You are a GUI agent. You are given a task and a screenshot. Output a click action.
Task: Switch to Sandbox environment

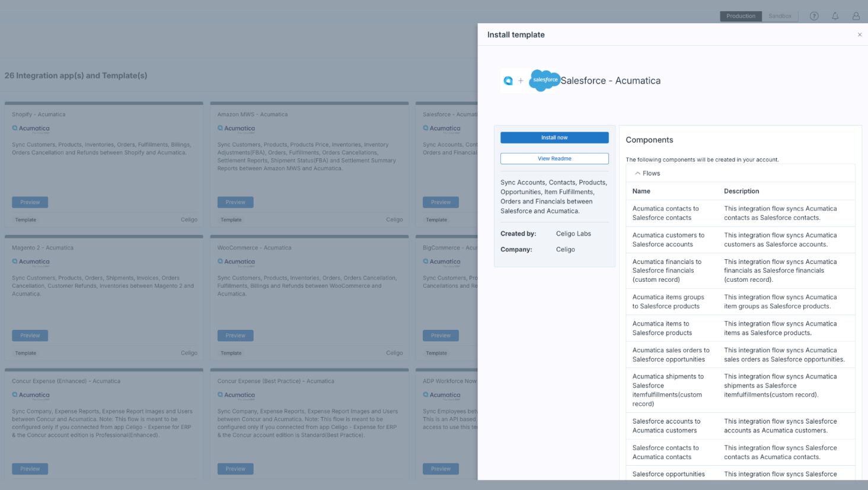[780, 16]
